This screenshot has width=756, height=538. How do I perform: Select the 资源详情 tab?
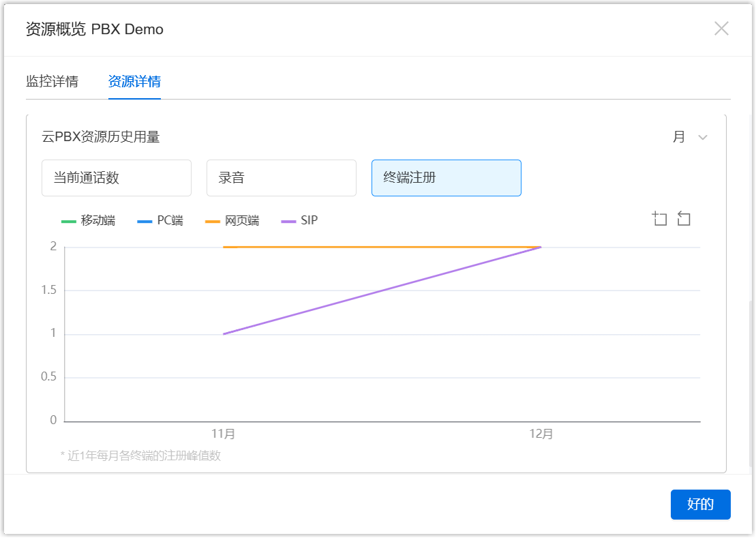tap(134, 82)
